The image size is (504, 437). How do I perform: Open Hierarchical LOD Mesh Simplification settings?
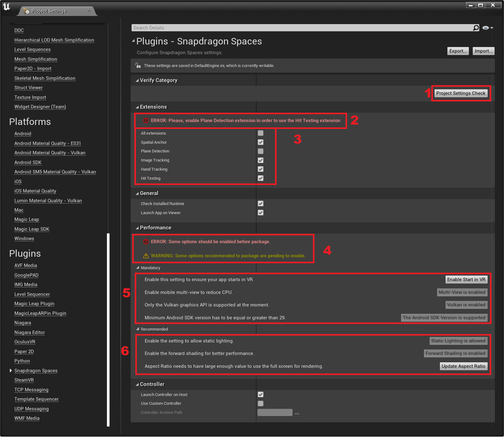pos(54,40)
